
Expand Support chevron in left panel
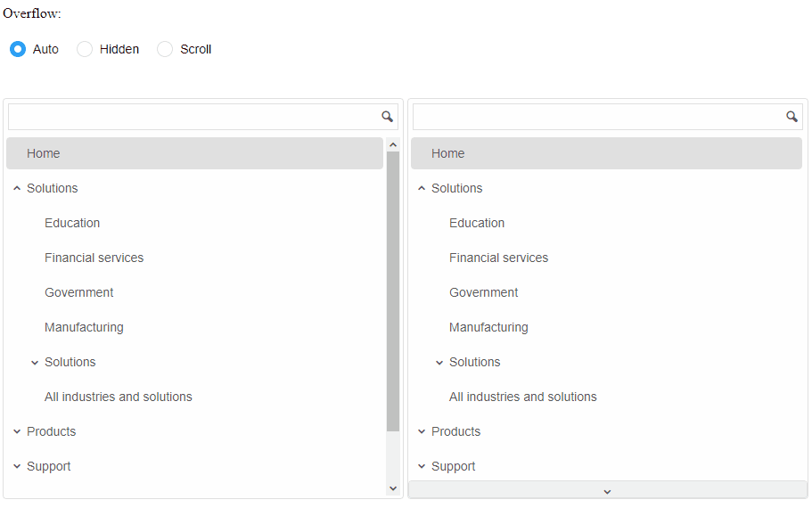tap(17, 467)
